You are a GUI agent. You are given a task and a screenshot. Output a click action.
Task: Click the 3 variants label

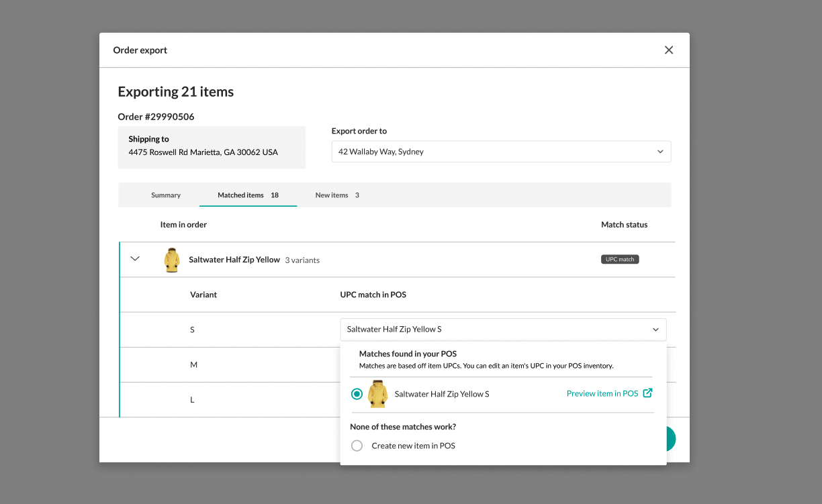(302, 260)
